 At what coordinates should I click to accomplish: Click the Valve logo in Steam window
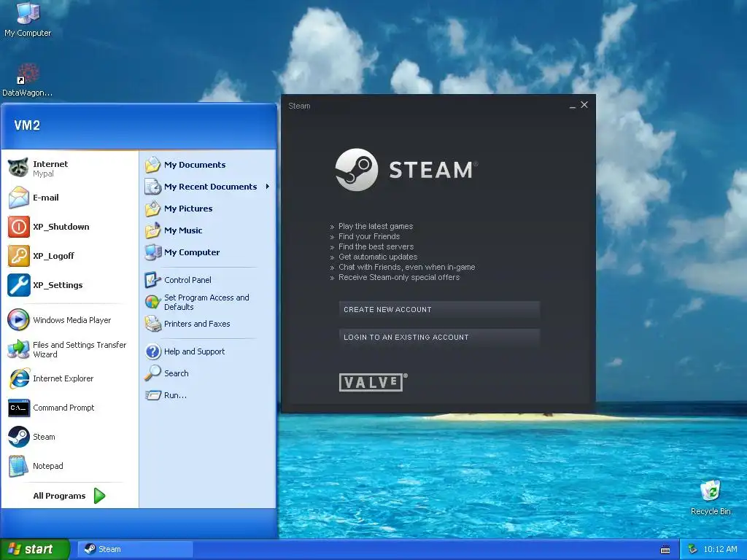click(x=373, y=382)
